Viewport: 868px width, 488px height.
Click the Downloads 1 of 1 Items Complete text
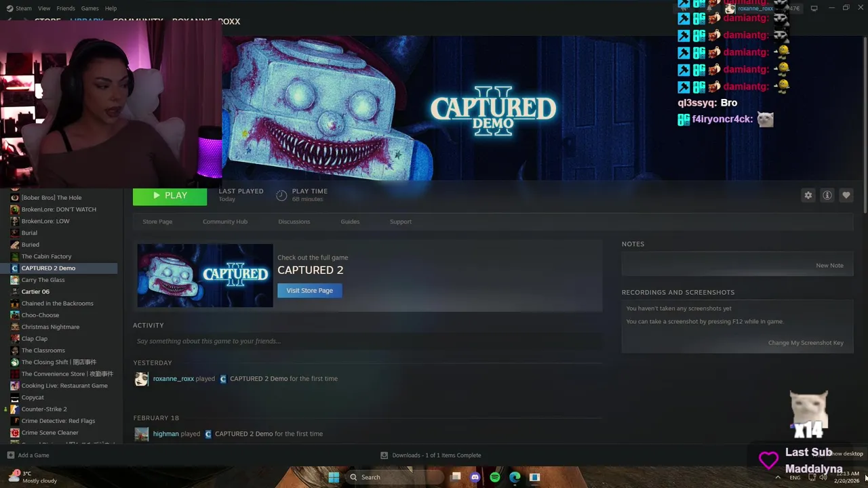click(437, 455)
